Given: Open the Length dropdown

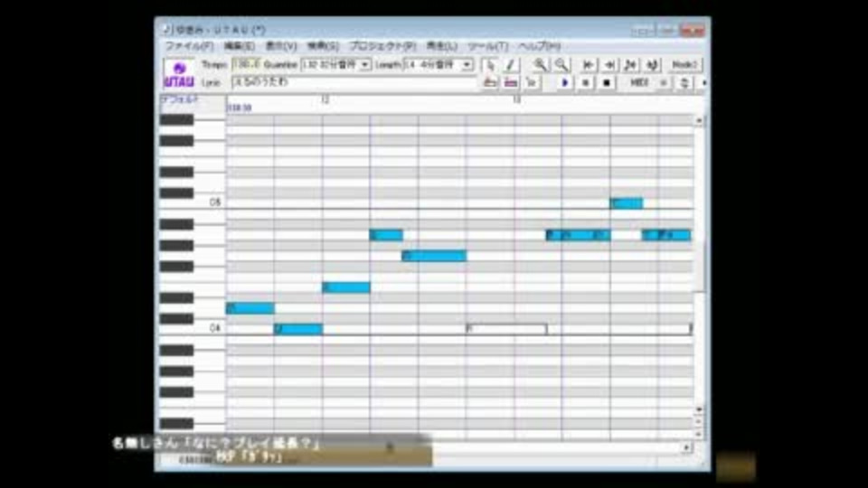Looking at the screenshot, I should coord(467,65).
